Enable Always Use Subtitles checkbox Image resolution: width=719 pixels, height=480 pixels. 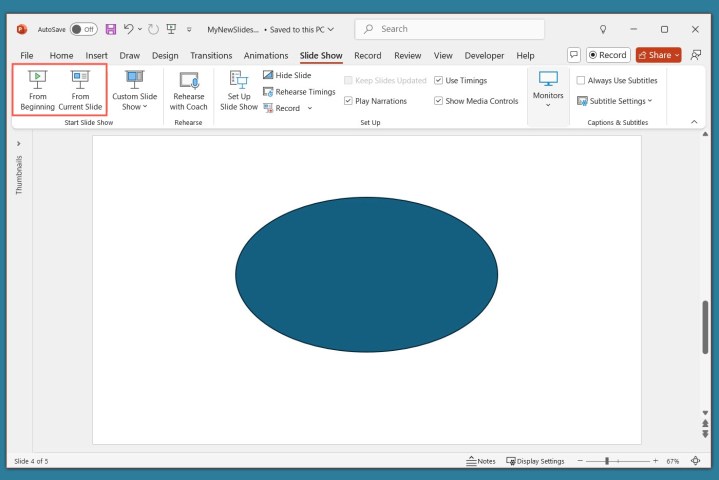click(581, 80)
